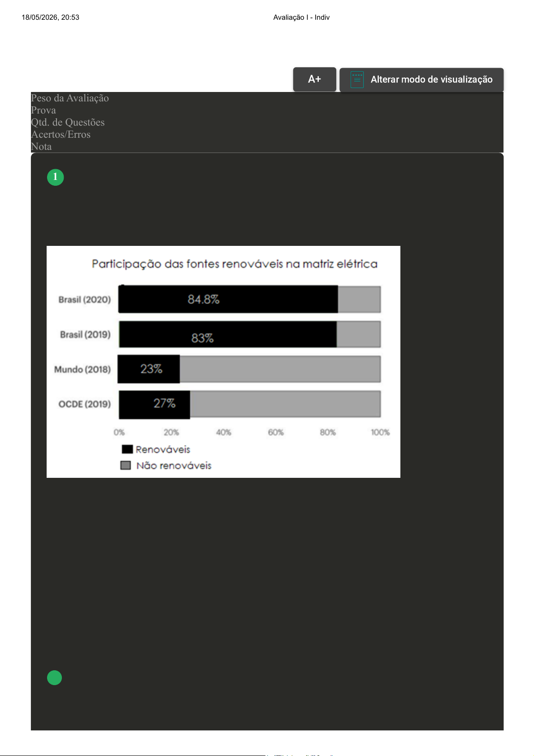Select the Nota label

pos(41,147)
